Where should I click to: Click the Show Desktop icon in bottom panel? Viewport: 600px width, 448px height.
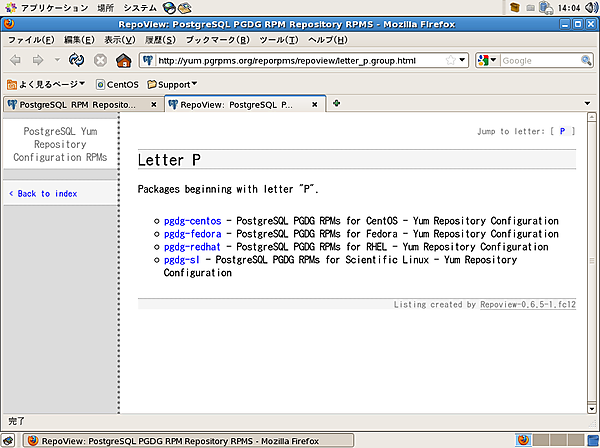click(x=9, y=440)
